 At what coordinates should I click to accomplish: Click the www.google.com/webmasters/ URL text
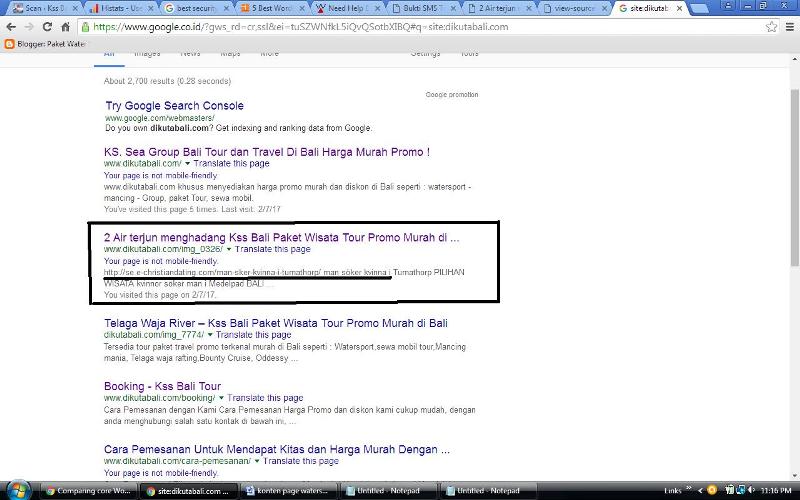click(160, 118)
